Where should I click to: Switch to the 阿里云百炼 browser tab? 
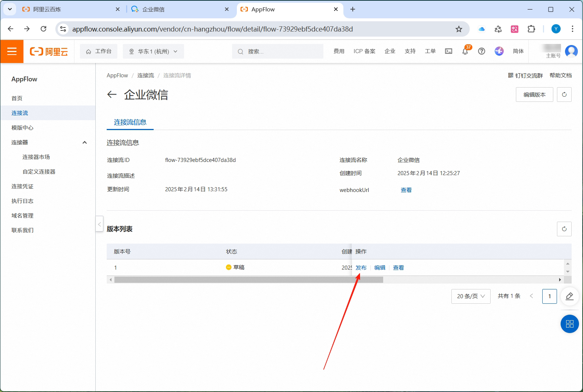70,9
